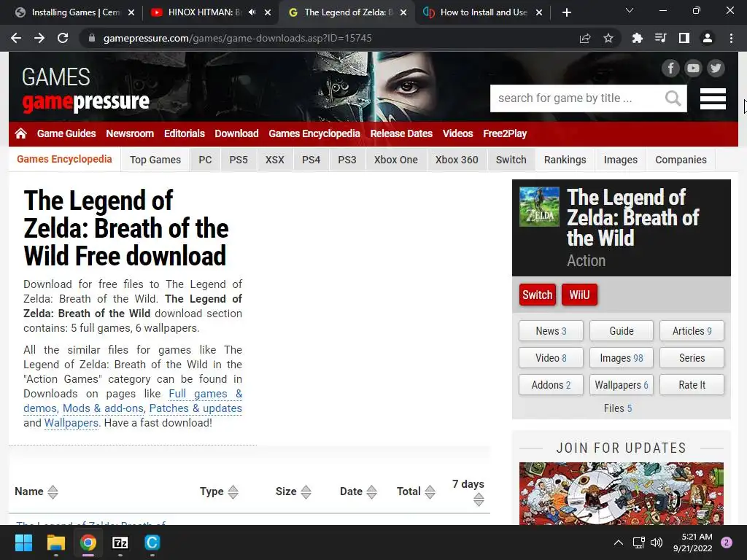Open the Images 98 button
Viewport: 747px width, 560px height.
point(622,358)
